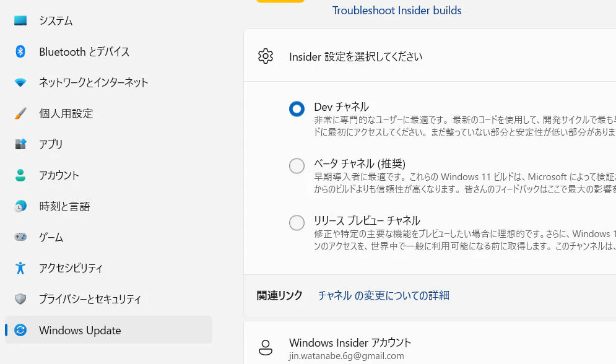Click the System monitor icon in sidebar
The height and width of the screenshot is (364, 616).
tap(20, 20)
